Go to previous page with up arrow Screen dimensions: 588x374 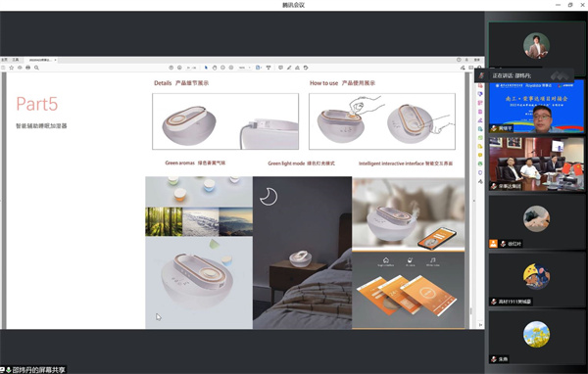coord(171,68)
